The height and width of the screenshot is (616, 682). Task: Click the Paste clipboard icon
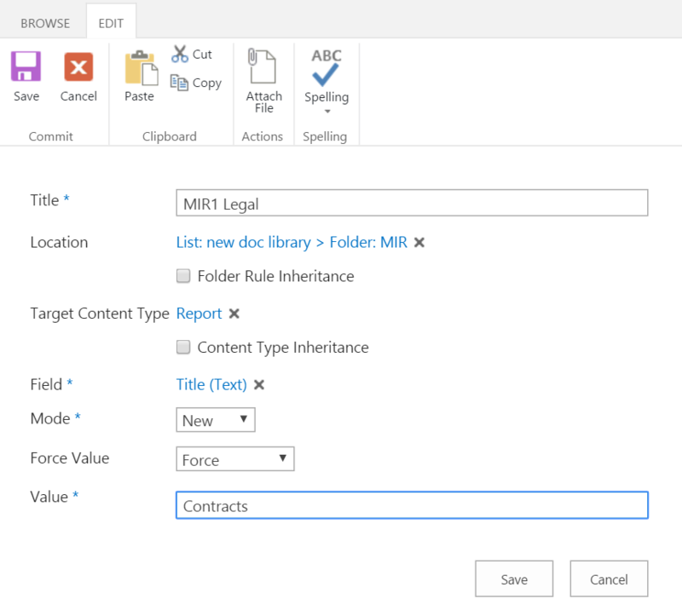[x=140, y=69]
